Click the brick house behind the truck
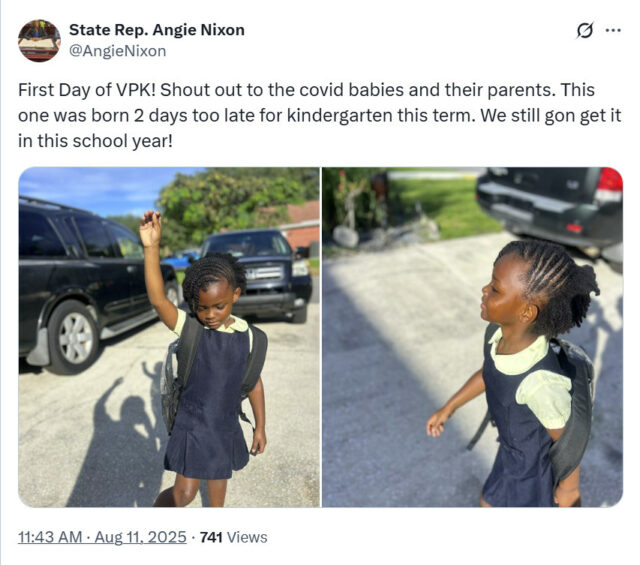 (x=303, y=225)
